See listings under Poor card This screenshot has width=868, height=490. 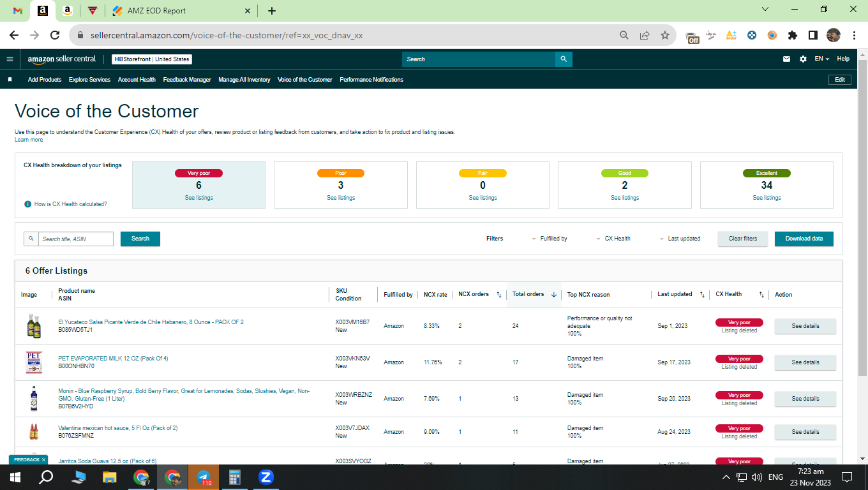pyautogui.click(x=341, y=198)
